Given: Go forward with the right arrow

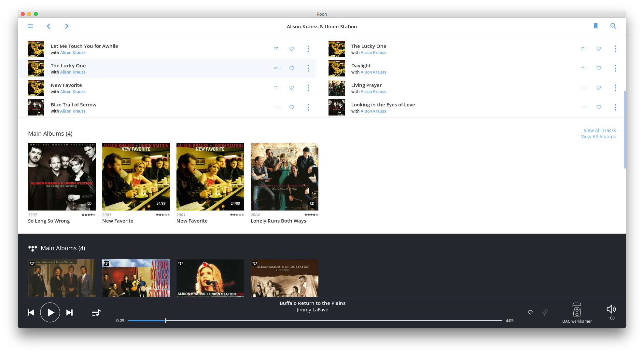Looking at the screenshot, I should (67, 26).
